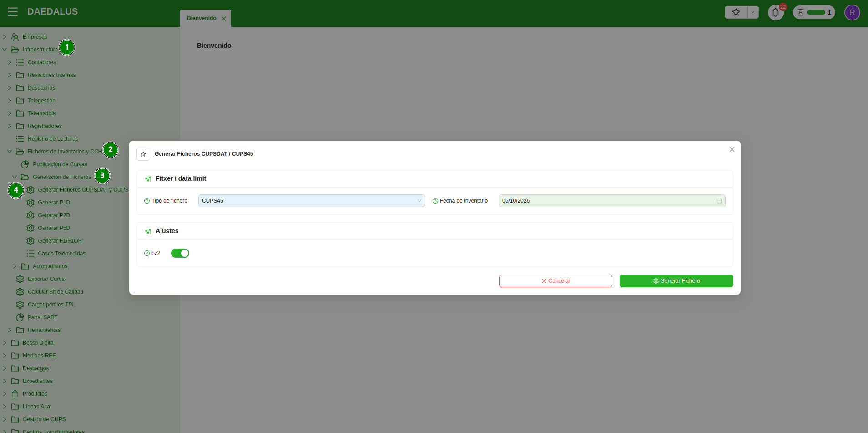Screen dimensions: 868x433
Task: Click the favorites star in top bar
Action: coord(736,12)
